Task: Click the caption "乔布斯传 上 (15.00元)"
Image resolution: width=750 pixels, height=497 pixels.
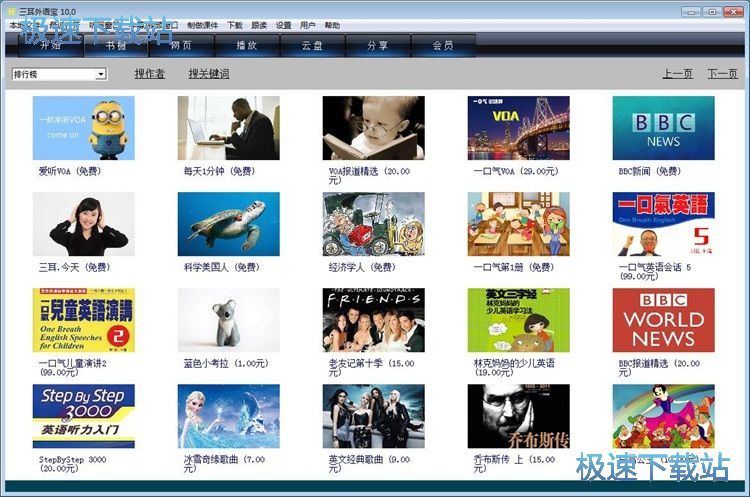Action: (x=514, y=464)
